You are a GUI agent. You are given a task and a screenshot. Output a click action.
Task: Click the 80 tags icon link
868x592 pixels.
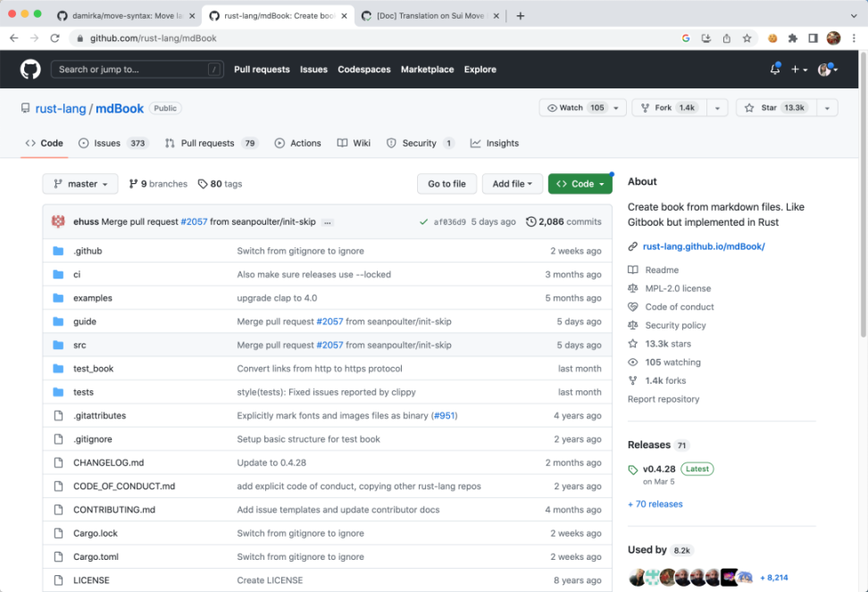point(220,184)
